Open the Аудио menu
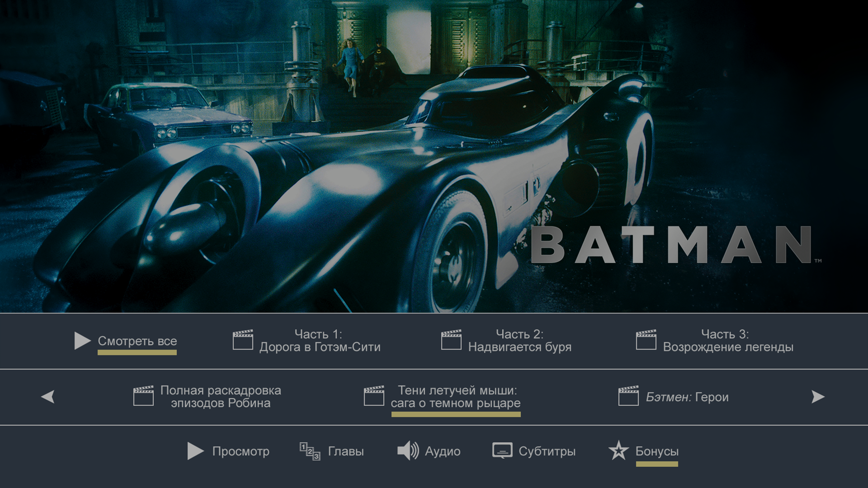 point(443,451)
